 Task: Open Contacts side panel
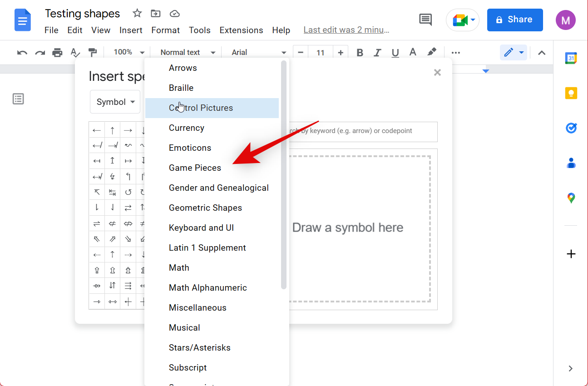pos(571,163)
